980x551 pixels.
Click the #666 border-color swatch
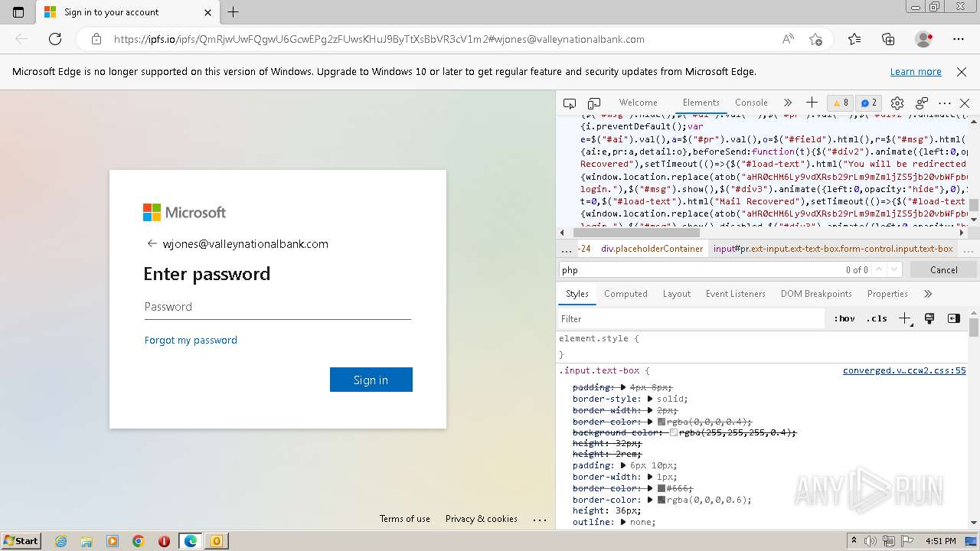pyautogui.click(x=661, y=488)
